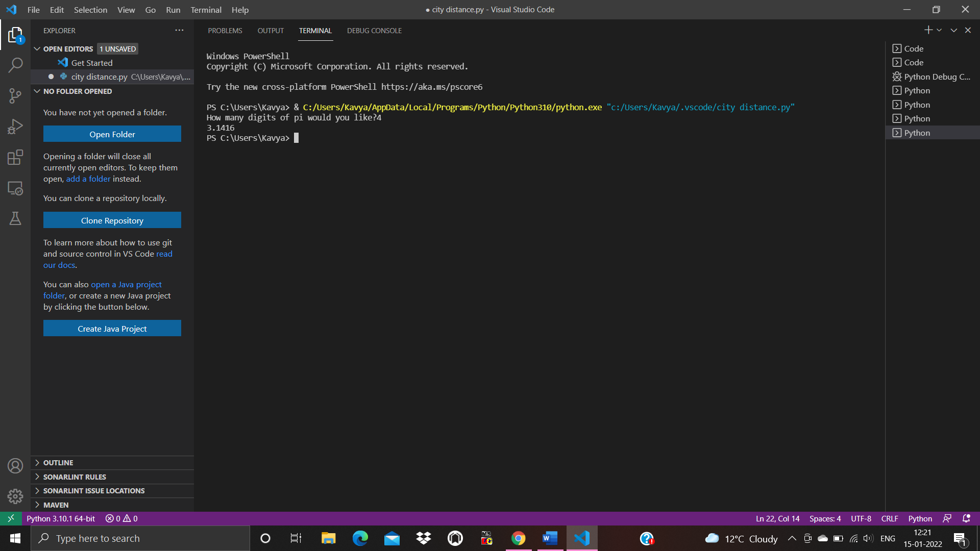Open the Extensions view
The height and width of the screenshot is (551, 980).
tap(15, 157)
